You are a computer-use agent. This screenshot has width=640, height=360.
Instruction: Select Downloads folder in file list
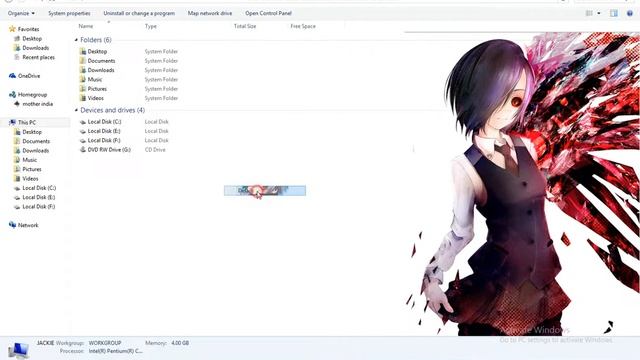pos(101,70)
